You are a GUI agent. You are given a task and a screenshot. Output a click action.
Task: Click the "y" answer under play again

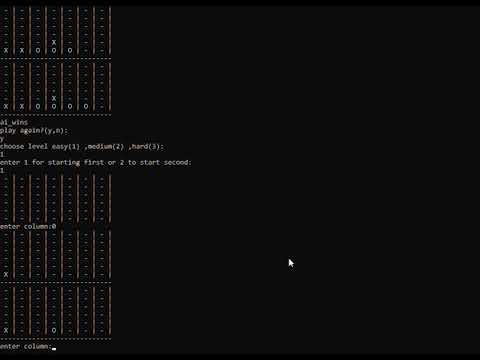(x=2, y=139)
